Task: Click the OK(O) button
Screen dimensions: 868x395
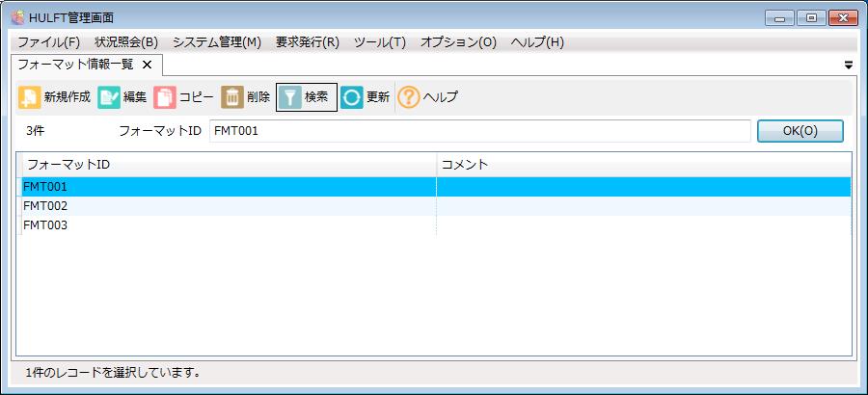Action: coord(800,131)
